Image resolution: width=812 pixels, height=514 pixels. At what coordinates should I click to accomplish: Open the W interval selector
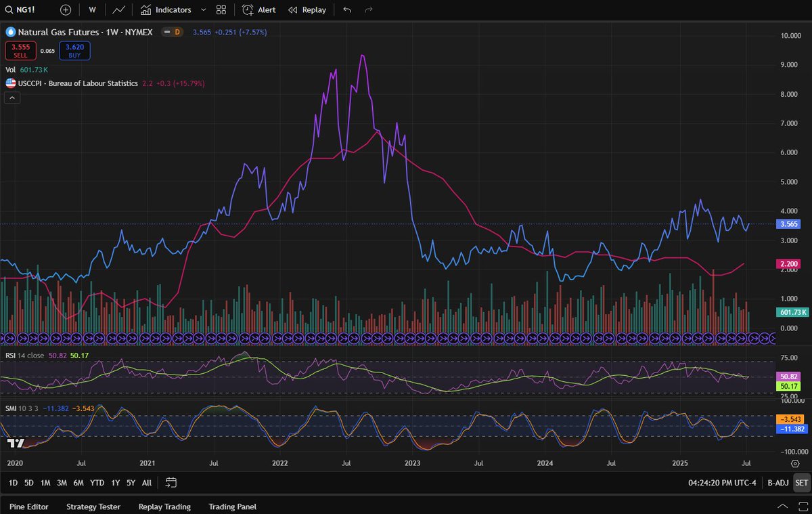92,9
